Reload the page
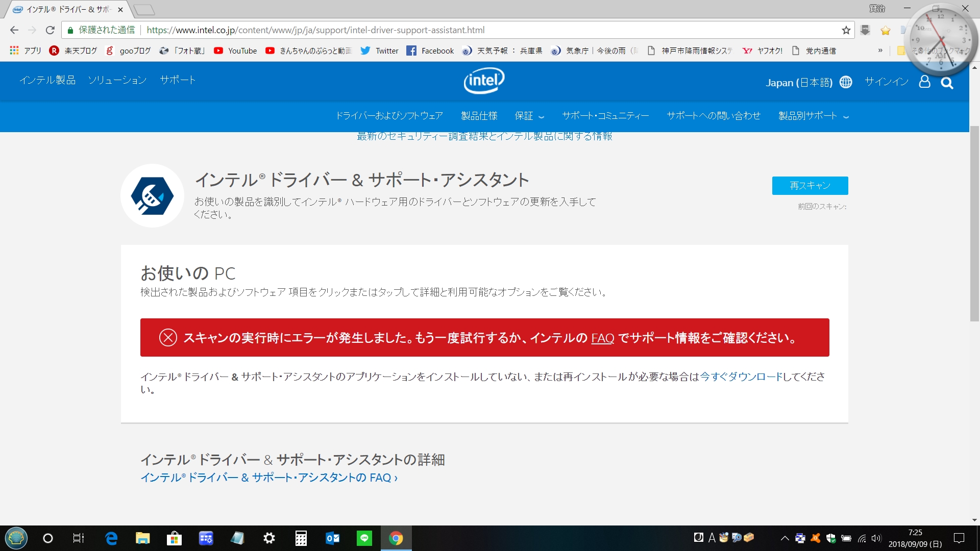980x551 pixels. point(50,30)
